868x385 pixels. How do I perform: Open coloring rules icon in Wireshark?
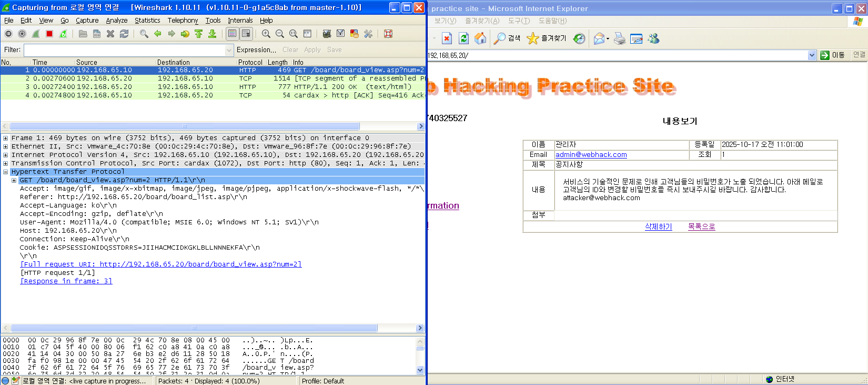coord(355,34)
